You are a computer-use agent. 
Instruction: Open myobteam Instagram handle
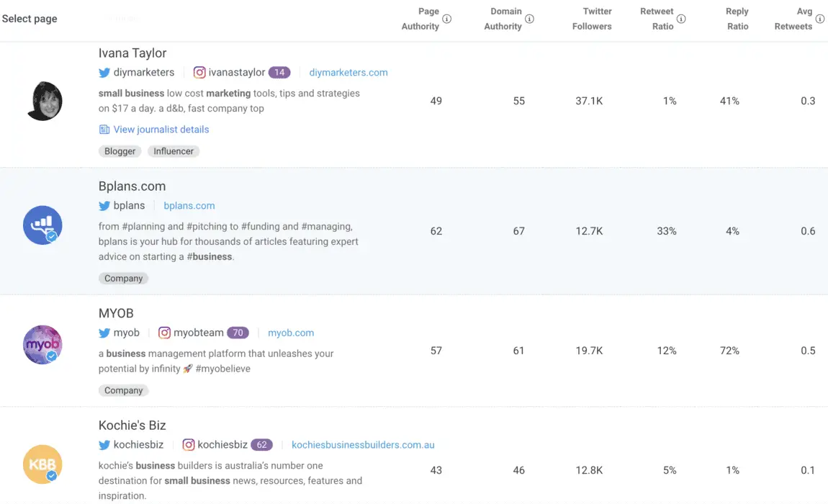point(199,333)
